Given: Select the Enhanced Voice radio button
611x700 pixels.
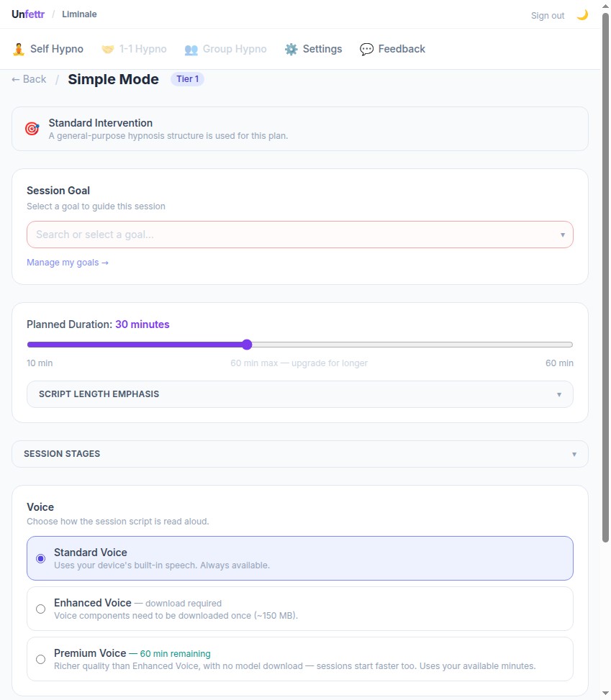Looking at the screenshot, I should tap(40, 609).
